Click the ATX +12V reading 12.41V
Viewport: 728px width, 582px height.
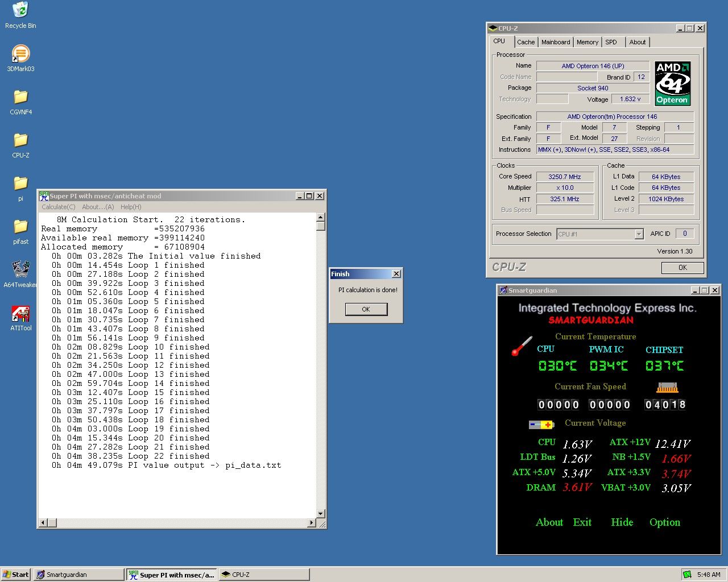(673, 444)
